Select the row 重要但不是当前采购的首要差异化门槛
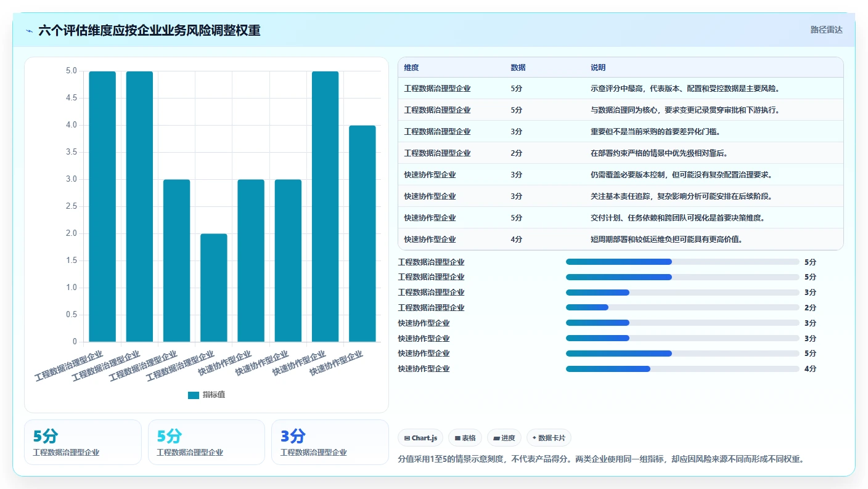This screenshot has width=868, height=489. click(621, 132)
